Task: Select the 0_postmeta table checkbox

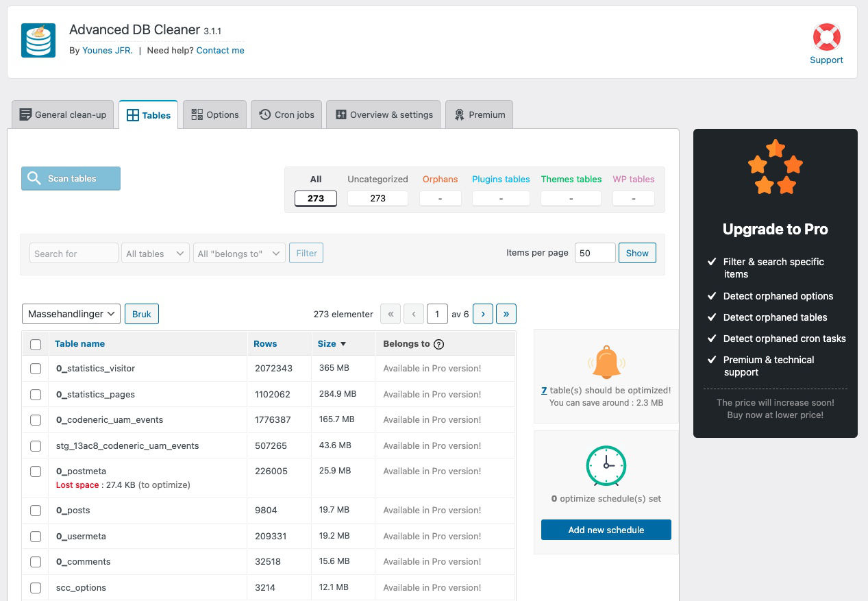Action: pos(36,471)
